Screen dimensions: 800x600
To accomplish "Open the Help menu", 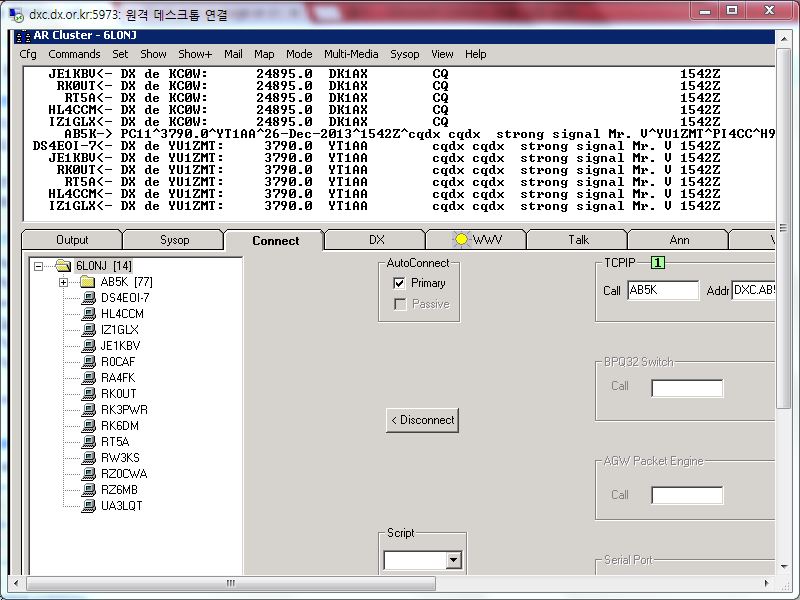I will [x=476, y=54].
